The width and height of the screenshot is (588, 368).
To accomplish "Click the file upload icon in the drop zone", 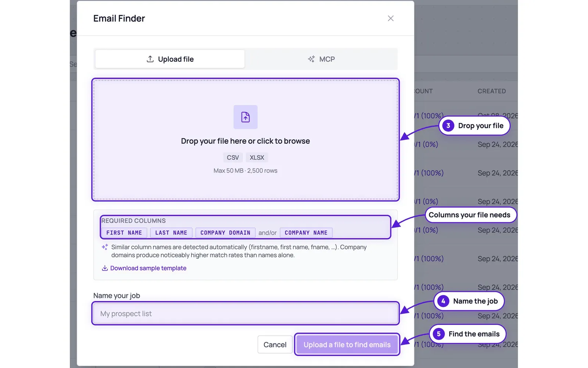I will click(x=245, y=117).
